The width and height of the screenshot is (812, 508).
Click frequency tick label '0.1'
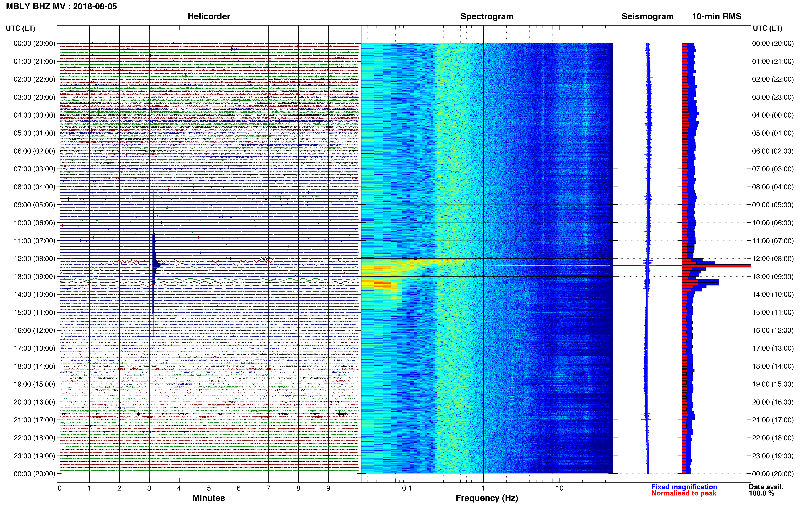tap(407, 488)
